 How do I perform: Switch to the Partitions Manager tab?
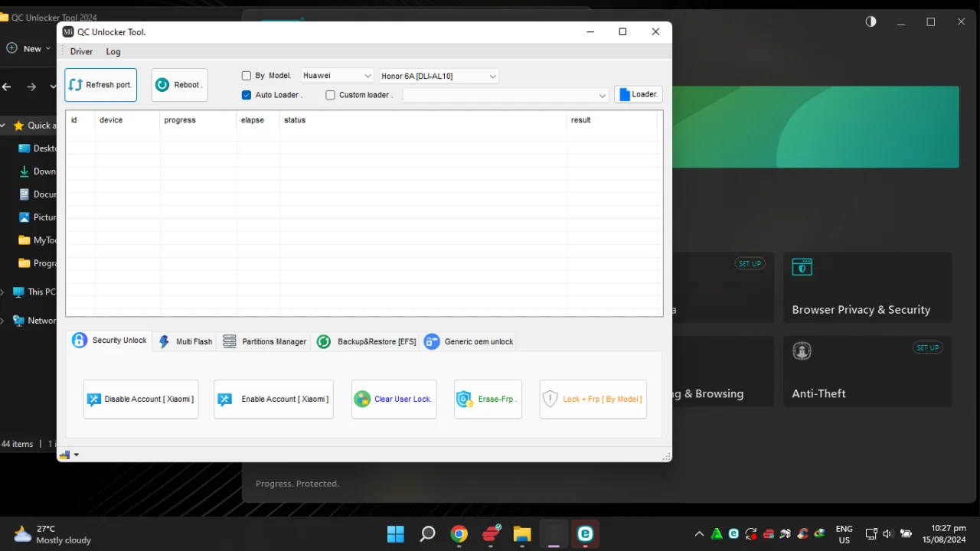[x=265, y=341]
